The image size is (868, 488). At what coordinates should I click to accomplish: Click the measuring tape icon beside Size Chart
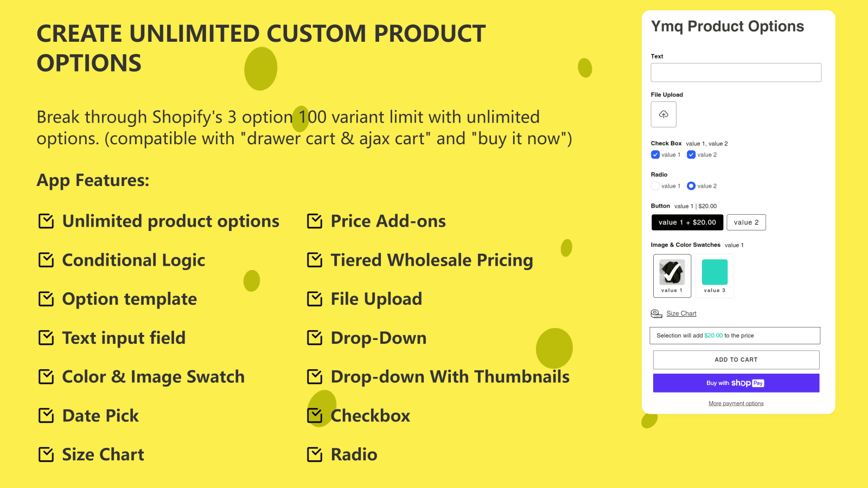(656, 313)
